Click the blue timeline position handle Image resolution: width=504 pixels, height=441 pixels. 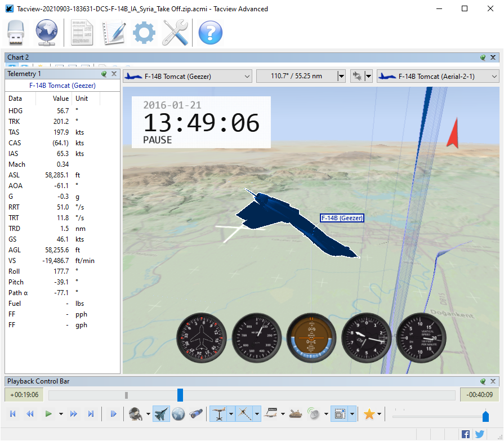tap(180, 395)
